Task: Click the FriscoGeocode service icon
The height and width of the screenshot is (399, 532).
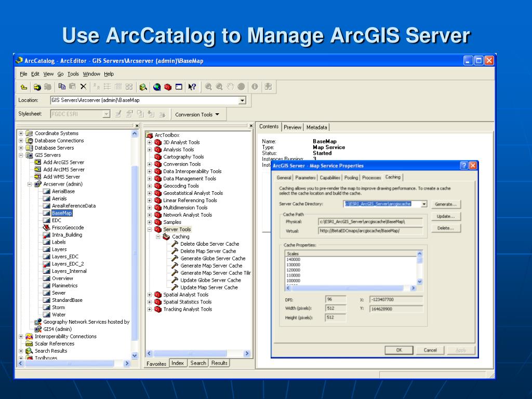Action: 46,228
